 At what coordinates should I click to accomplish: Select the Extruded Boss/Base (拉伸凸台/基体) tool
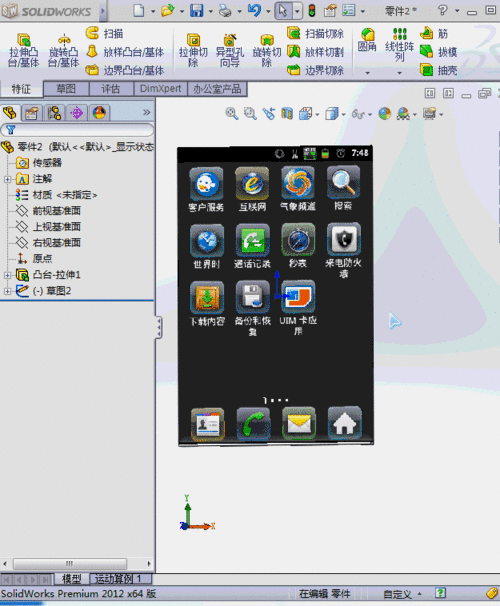point(24,51)
